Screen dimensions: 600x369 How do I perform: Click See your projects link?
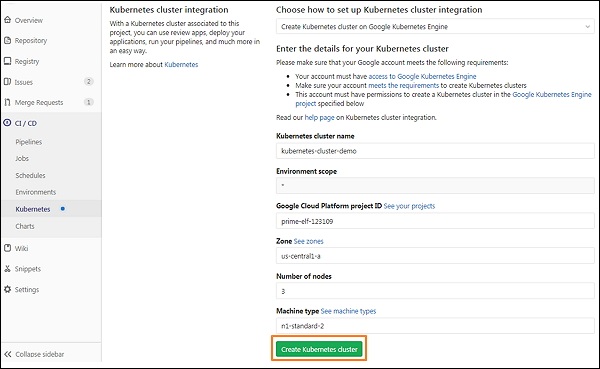(409, 206)
